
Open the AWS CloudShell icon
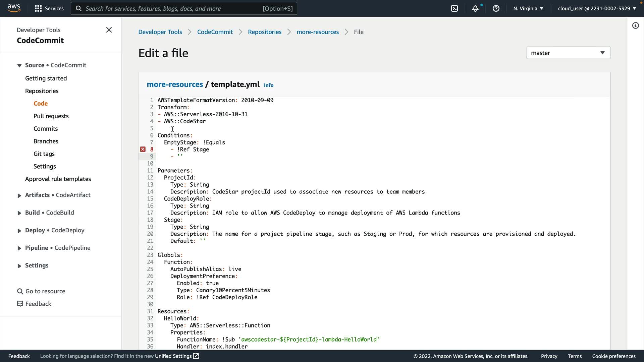click(x=454, y=8)
